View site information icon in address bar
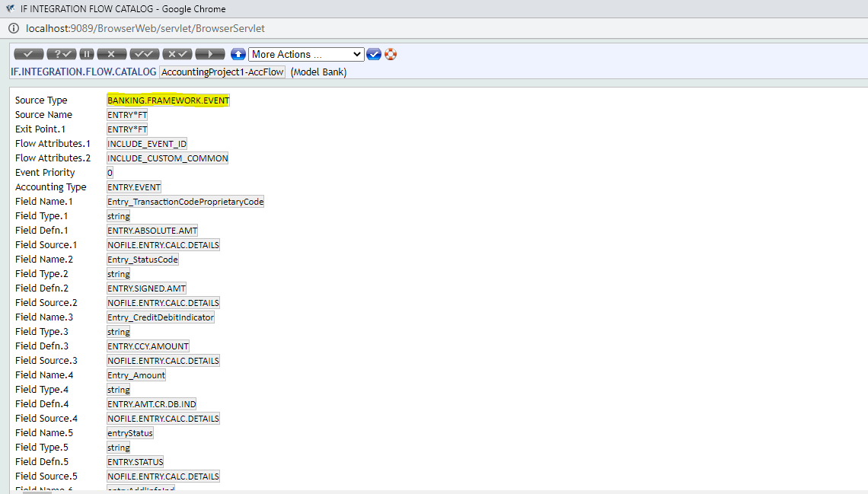The image size is (868, 494). [x=14, y=28]
